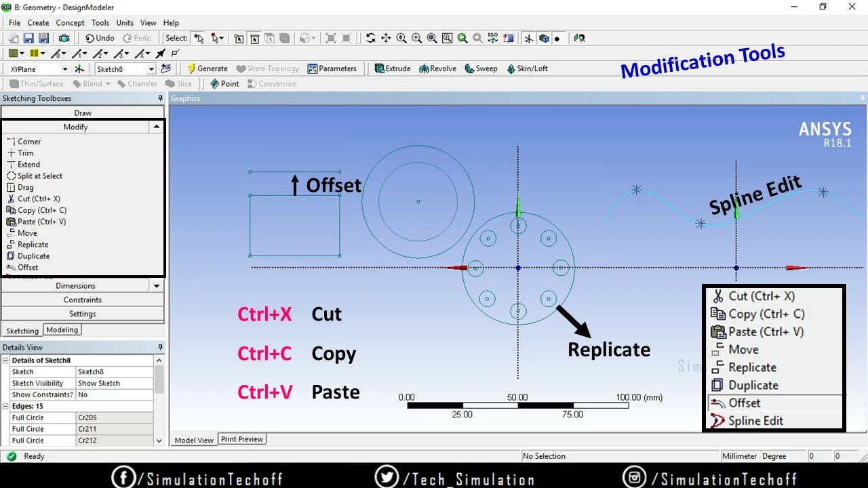Activate the Box Zoom tool

(x=417, y=39)
